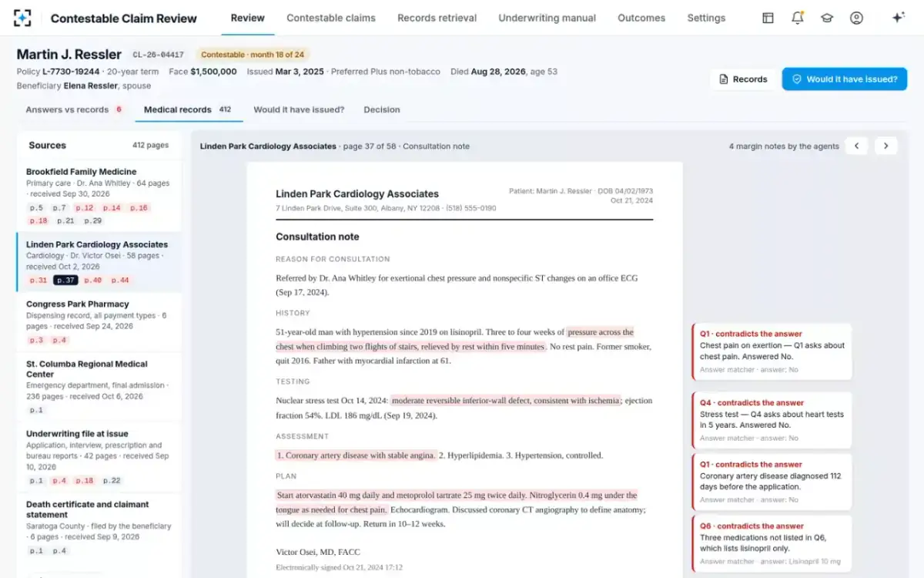Select St. Columba Regional Medical Center source
The height and width of the screenshot is (578, 924).
click(x=99, y=387)
